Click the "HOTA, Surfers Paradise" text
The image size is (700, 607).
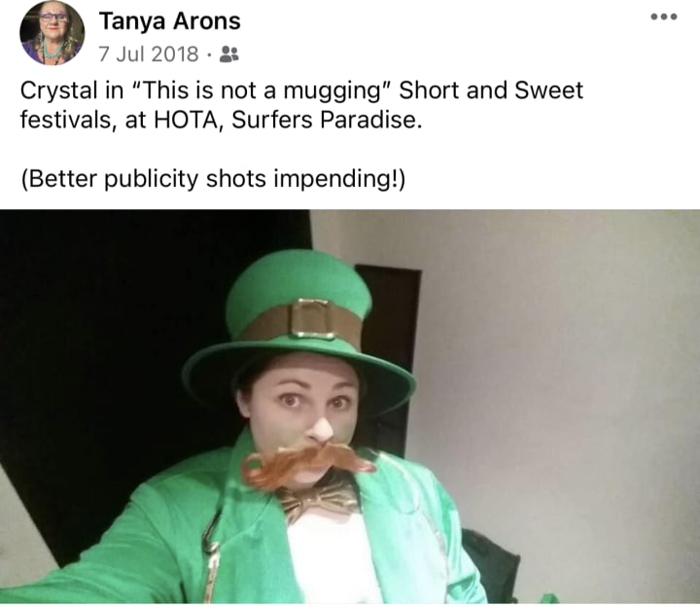(288, 120)
